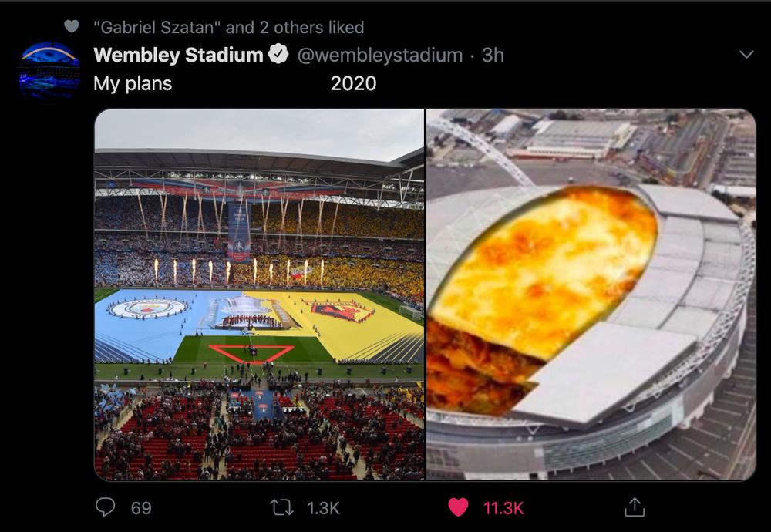Image resolution: width=771 pixels, height=532 pixels.
Task: Click the 69 replies count
Action: pyautogui.click(x=141, y=508)
